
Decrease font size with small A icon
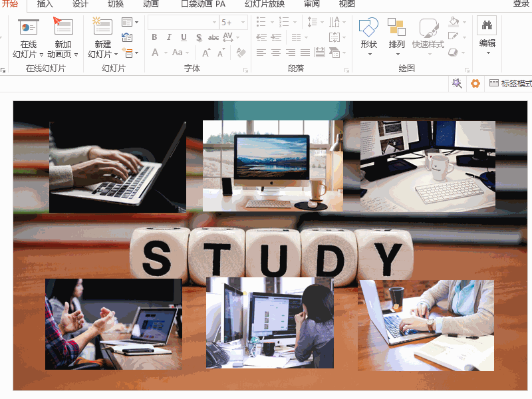click(x=221, y=53)
